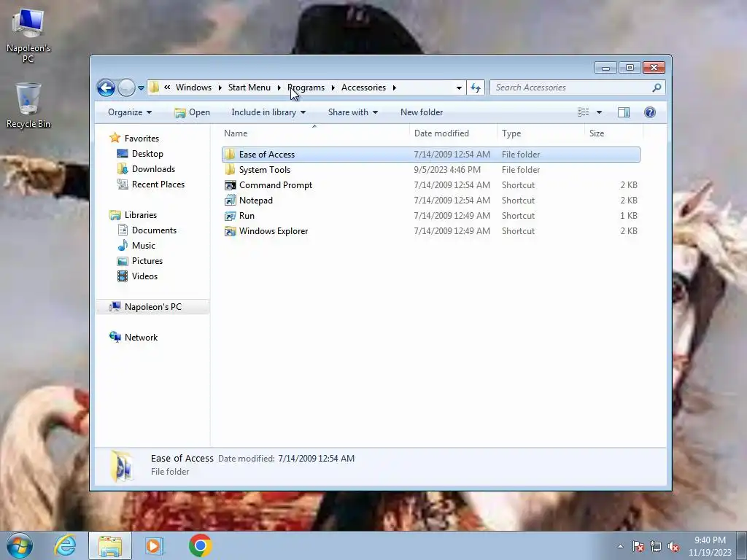747x560 pixels.
Task: Select Windows Explorer shortcut icon
Action: pos(230,231)
